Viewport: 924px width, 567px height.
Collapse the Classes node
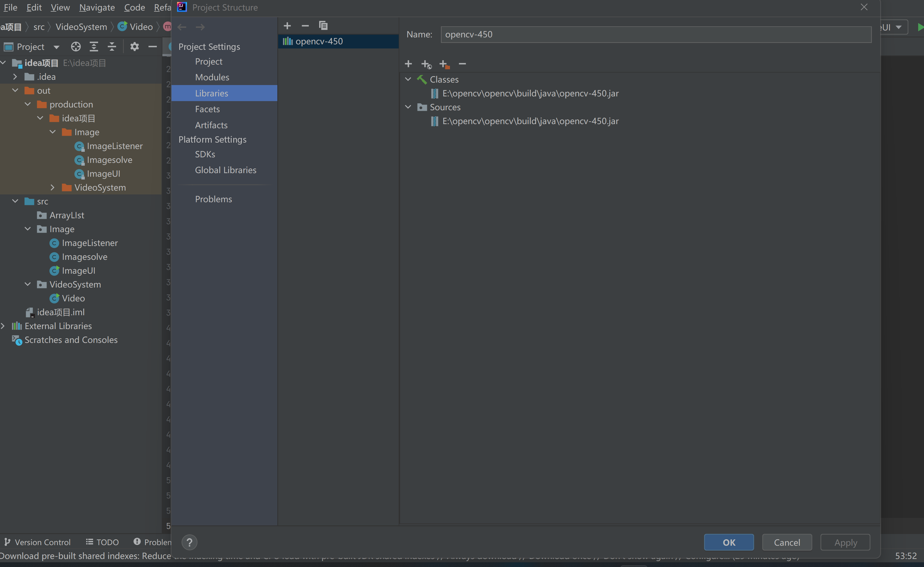point(408,79)
